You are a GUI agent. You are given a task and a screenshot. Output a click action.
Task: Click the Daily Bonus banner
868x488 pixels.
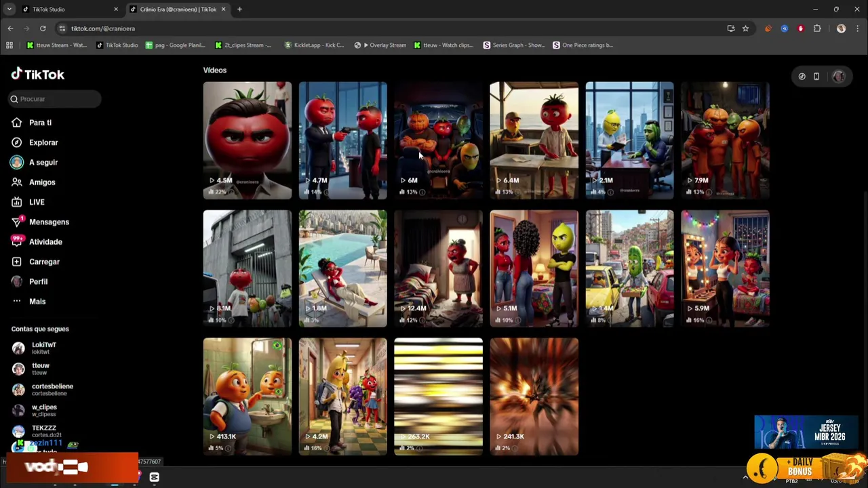805,467
